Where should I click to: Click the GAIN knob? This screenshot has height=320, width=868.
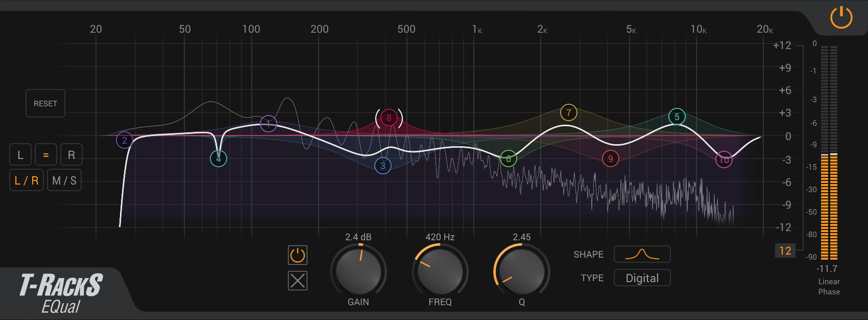358,270
